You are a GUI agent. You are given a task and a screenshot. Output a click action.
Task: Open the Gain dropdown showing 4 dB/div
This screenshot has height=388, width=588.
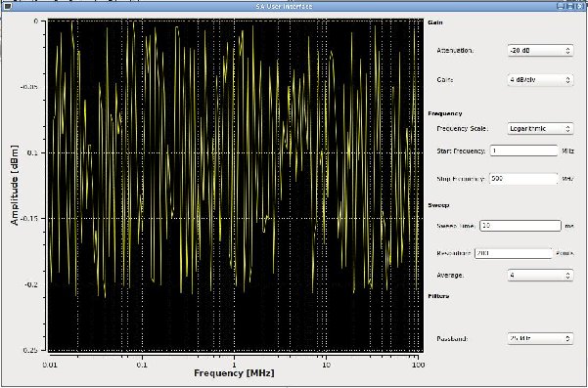540,80
